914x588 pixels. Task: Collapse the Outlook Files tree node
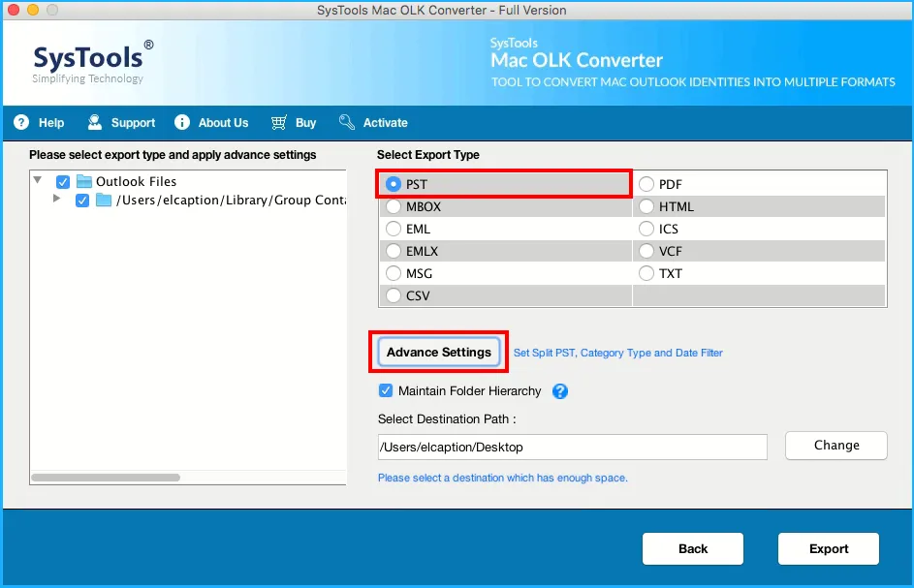point(38,180)
